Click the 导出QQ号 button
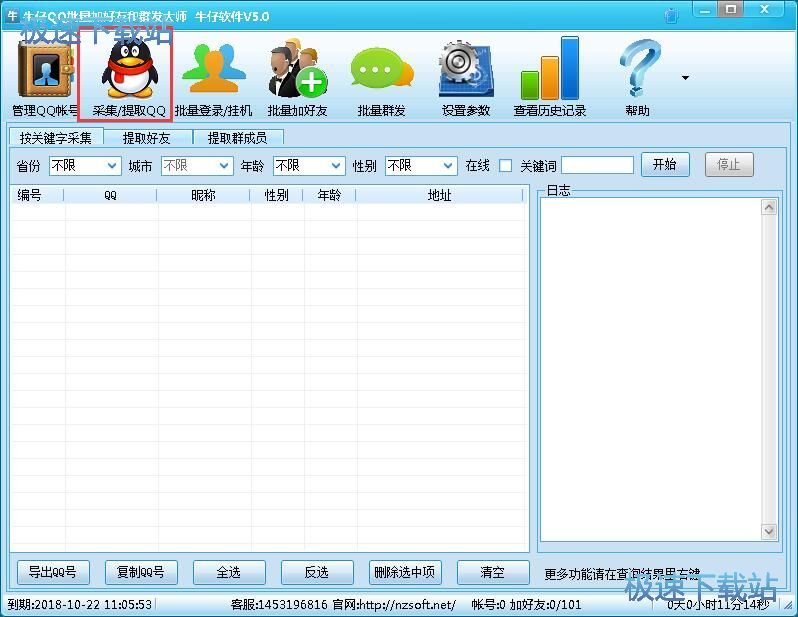Screen dimensions: 798x617 53,572
